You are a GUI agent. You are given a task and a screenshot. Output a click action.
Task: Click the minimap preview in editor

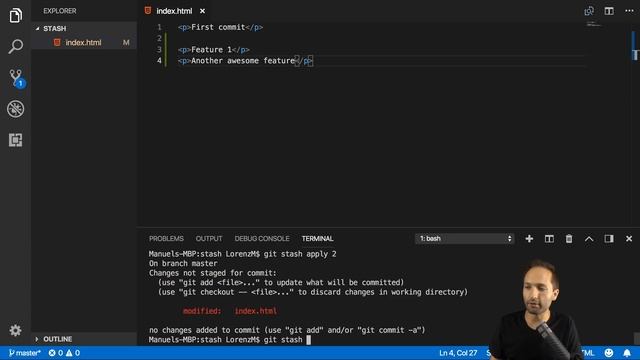(x=594, y=24)
